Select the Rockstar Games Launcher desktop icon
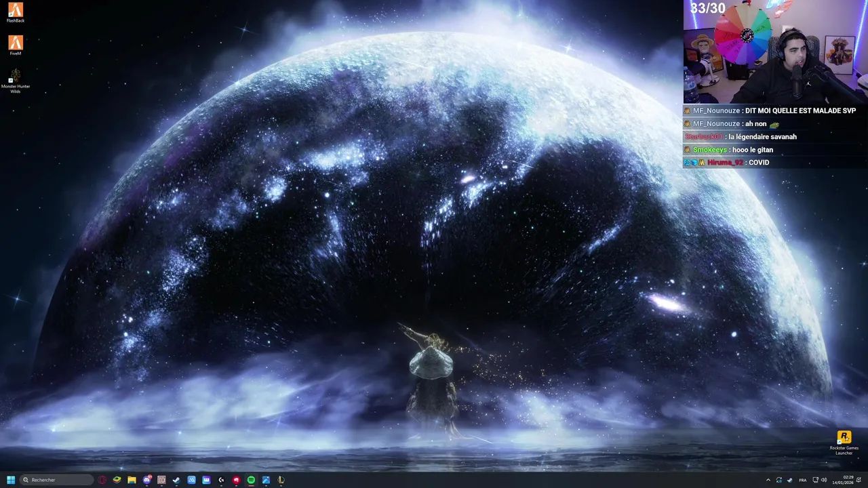Screen dimensions: 868x488 844,443
